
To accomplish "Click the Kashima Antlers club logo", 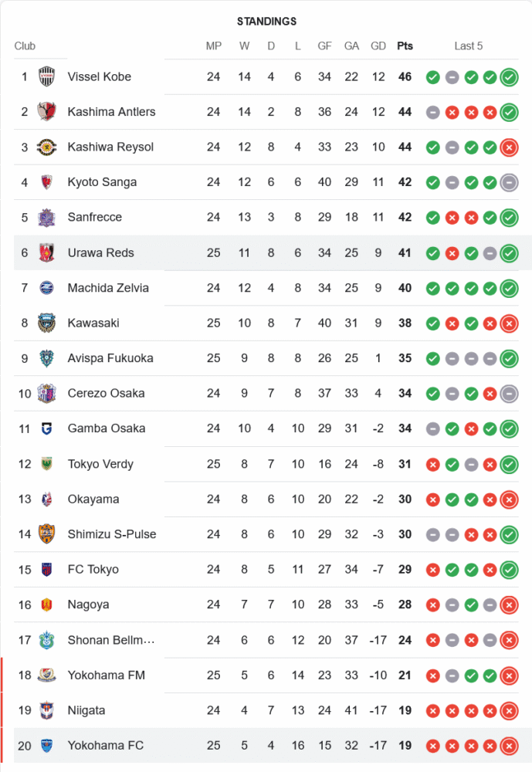I will tap(47, 112).
